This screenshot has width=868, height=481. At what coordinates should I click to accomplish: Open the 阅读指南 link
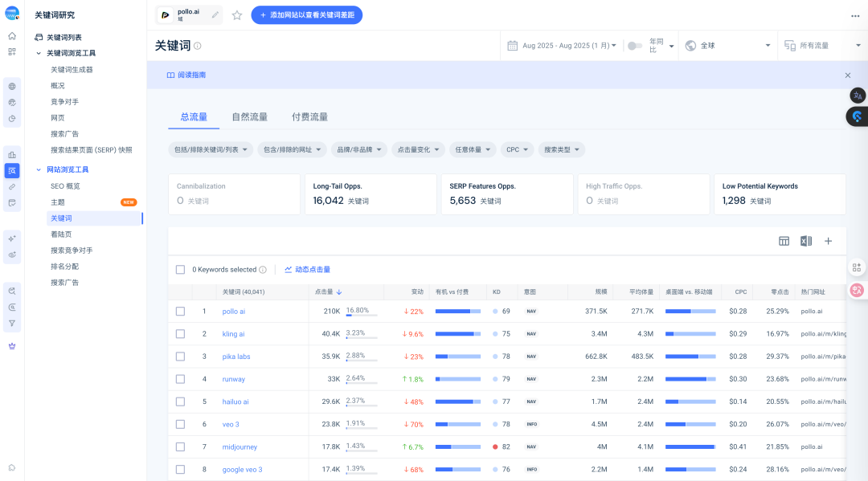tap(186, 75)
